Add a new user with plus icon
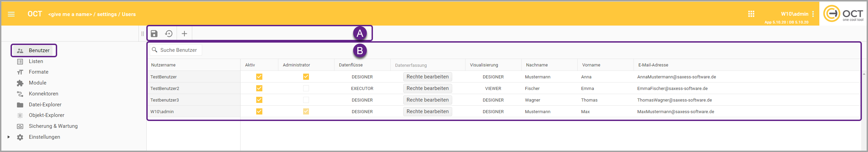This screenshot has width=868, height=152. [x=184, y=33]
